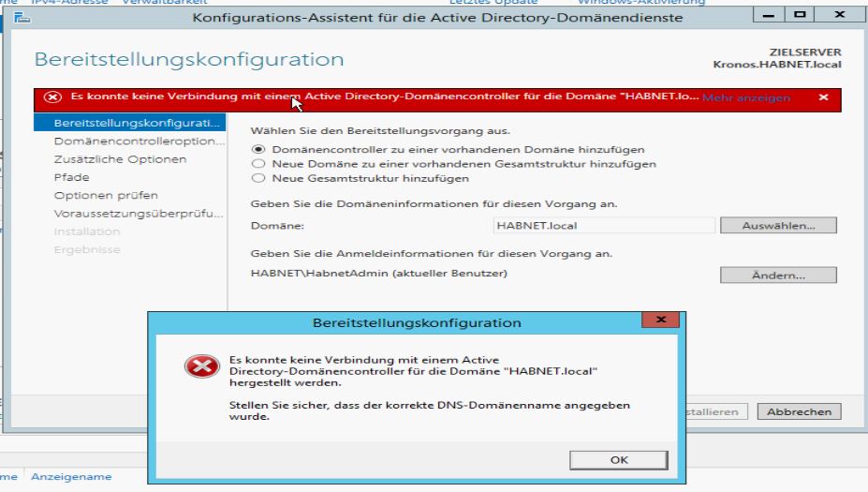Click the disabled Installation step
The width and height of the screenshot is (868, 492).
click(x=87, y=231)
